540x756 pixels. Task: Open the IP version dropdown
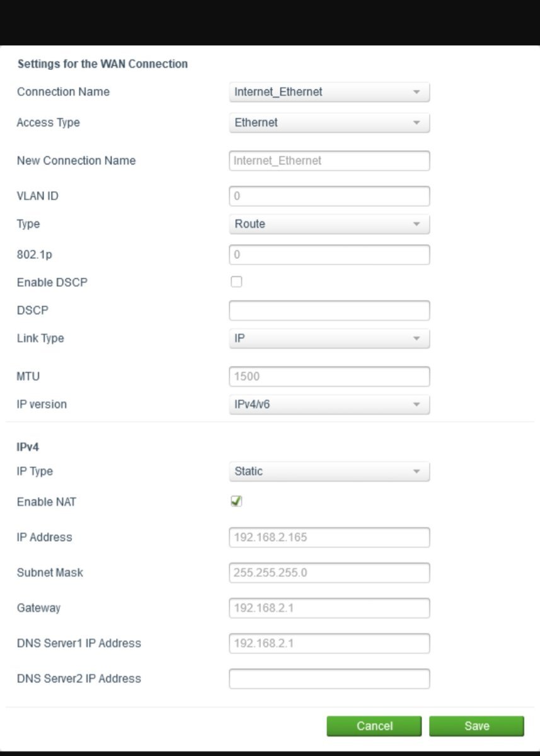(329, 404)
